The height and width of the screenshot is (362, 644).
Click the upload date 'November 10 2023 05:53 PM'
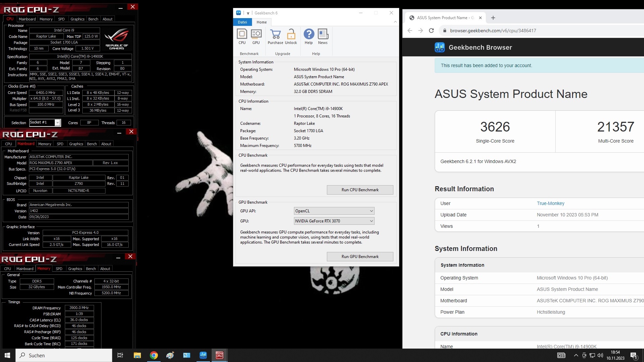567,215
